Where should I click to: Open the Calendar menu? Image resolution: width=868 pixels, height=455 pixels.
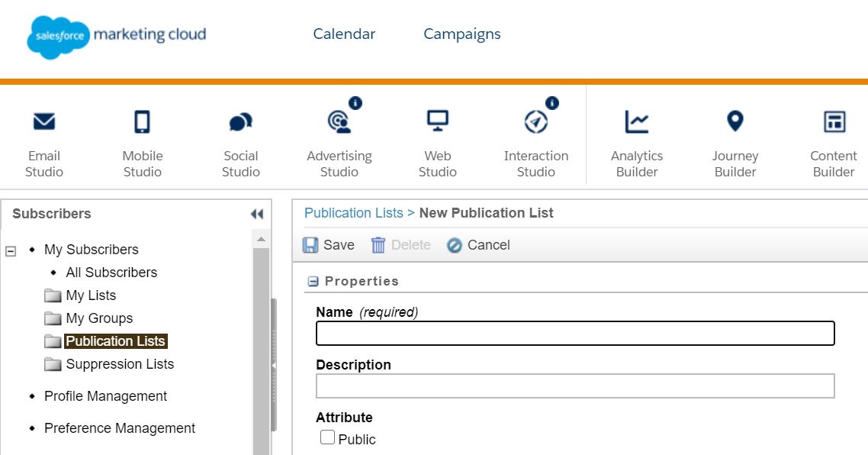coord(344,34)
